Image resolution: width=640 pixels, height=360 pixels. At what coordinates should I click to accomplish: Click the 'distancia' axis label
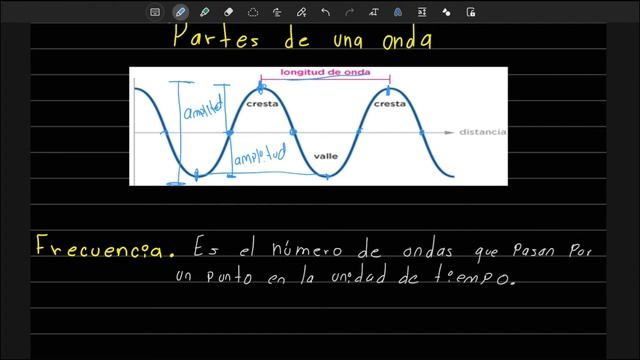(x=482, y=132)
